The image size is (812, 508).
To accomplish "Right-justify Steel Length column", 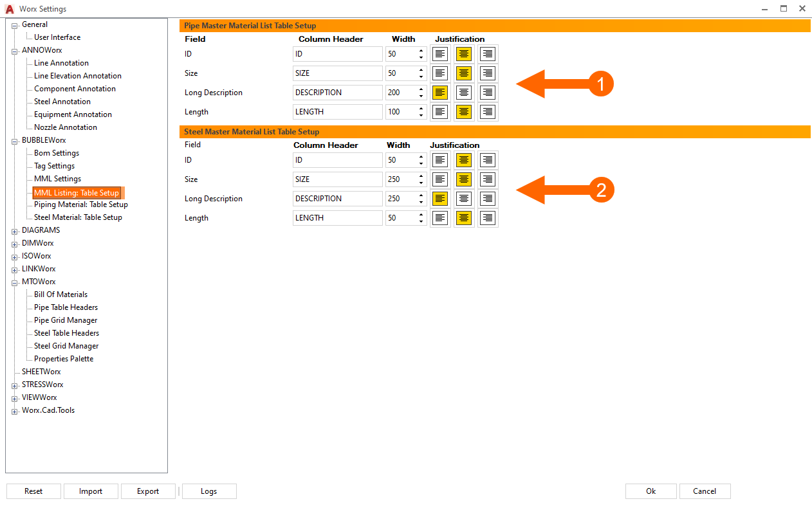I will tap(488, 218).
